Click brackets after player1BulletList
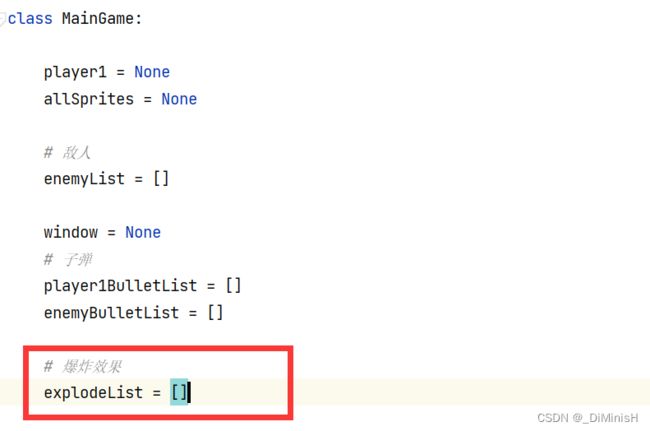Screen dimensions: 650x431 click(x=233, y=286)
